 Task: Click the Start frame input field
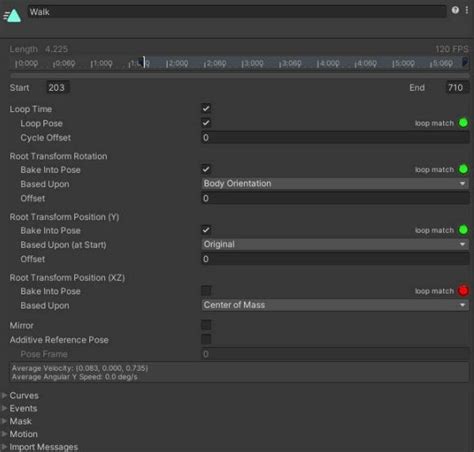pyautogui.click(x=58, y=88)
